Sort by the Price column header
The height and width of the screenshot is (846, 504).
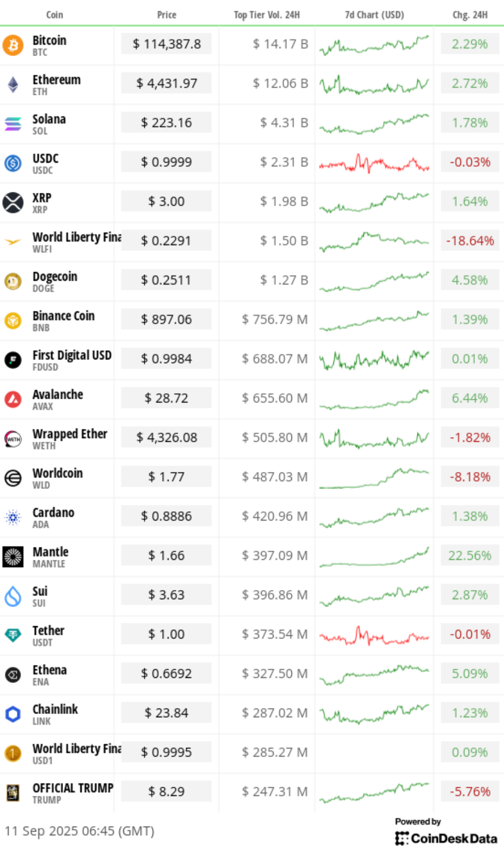[166, 15]
